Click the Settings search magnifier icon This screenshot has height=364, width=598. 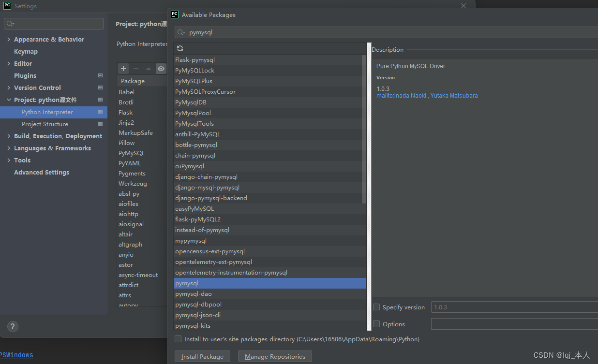tap(11, 24)
